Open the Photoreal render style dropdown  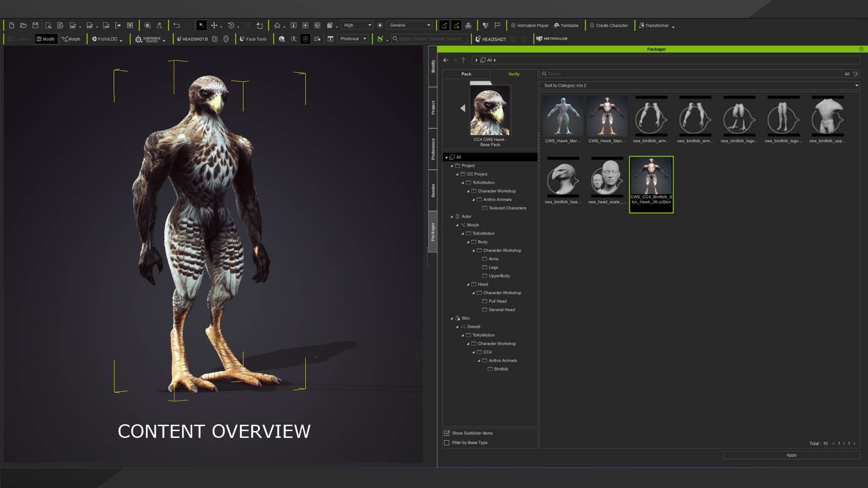tap(353, 39)
